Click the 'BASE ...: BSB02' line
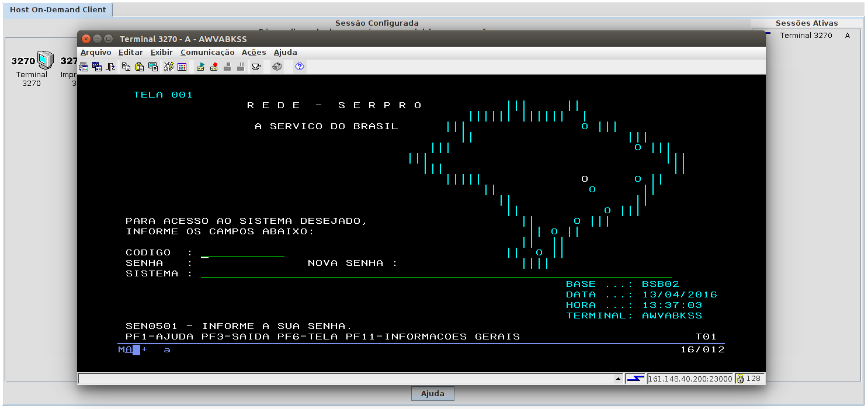The width and height of the screenshot is (868, 409). (623, 285)
